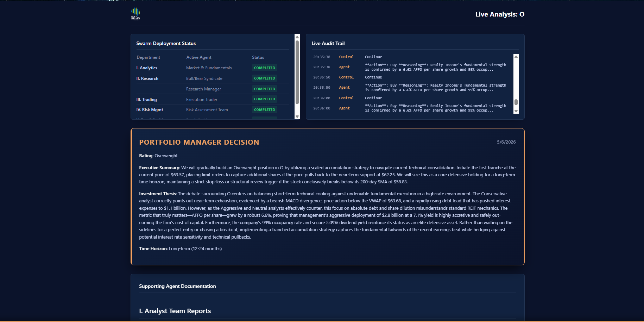Click the Execution Trader agent name
This screenshot has width=644, height=322.
pos(202,100)
